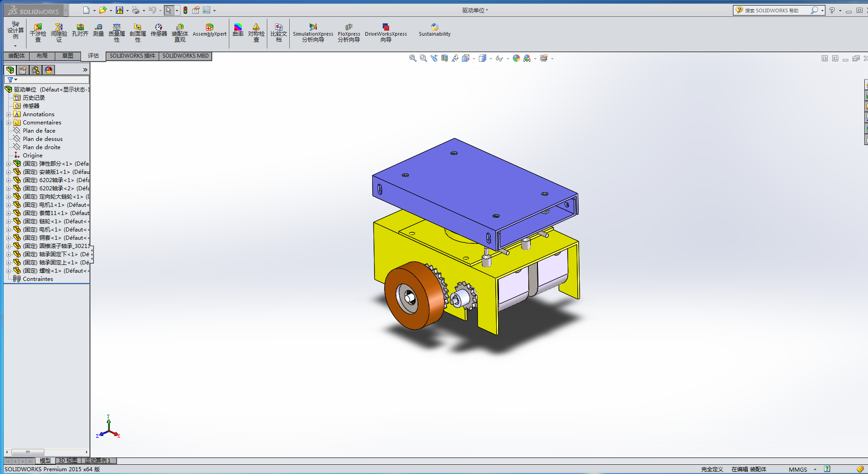Switch to the 装配体 (Assembly) tab
Image resolution: width=868 pixels, height=474 pixels.
pyautogui.click(x=16, y=56)
